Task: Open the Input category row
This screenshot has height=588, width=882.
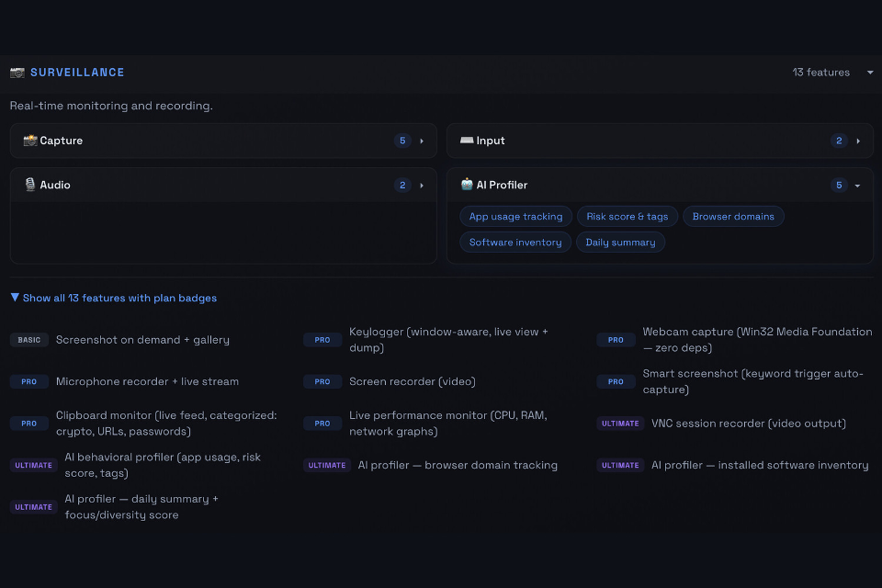Action: [660, 141]
